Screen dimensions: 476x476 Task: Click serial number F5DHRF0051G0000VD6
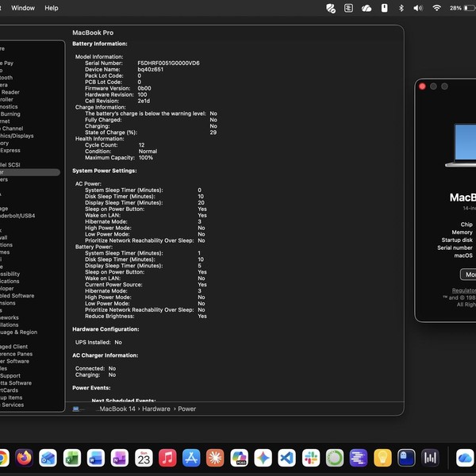pos(168,63)
